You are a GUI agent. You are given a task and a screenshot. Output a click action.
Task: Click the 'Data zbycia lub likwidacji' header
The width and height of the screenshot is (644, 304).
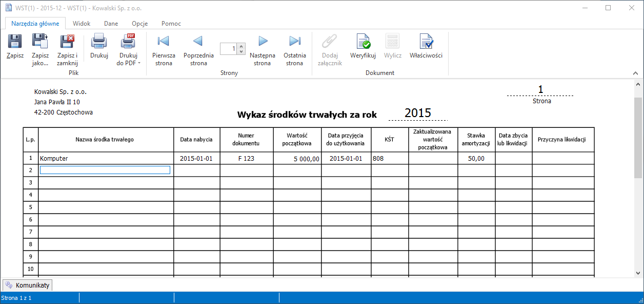click(x=513, y=140)
